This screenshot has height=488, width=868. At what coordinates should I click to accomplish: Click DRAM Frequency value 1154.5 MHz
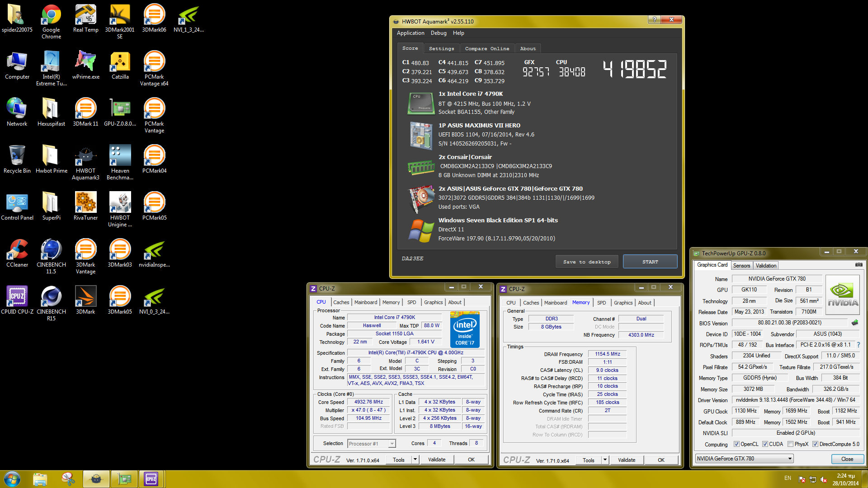(607, 354)
